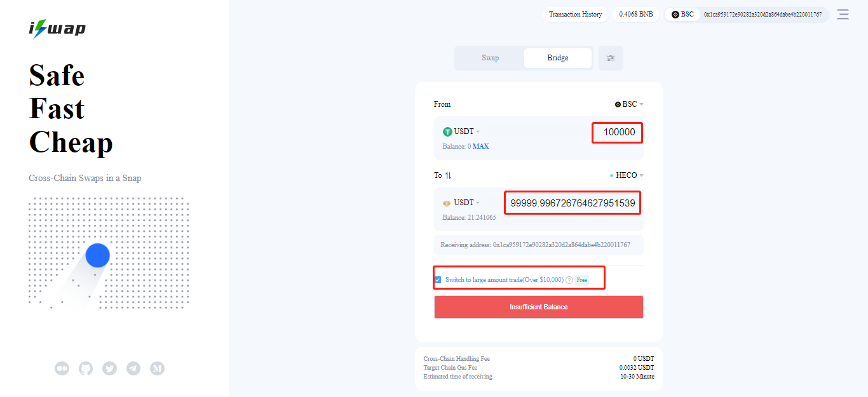This screenshot has height=397, width=868.
Task: Open the From token USDT selector
Action: [461, 131]
